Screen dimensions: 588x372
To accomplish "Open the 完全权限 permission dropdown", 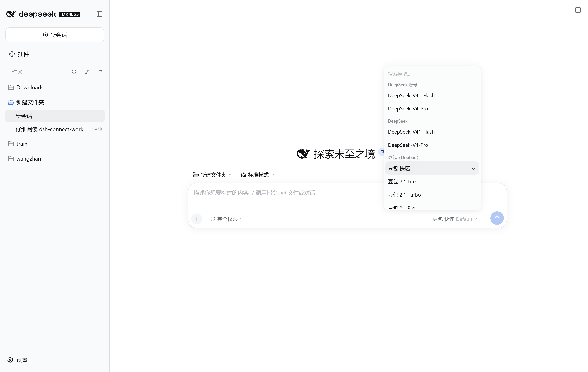I will (x=227, y=219).
